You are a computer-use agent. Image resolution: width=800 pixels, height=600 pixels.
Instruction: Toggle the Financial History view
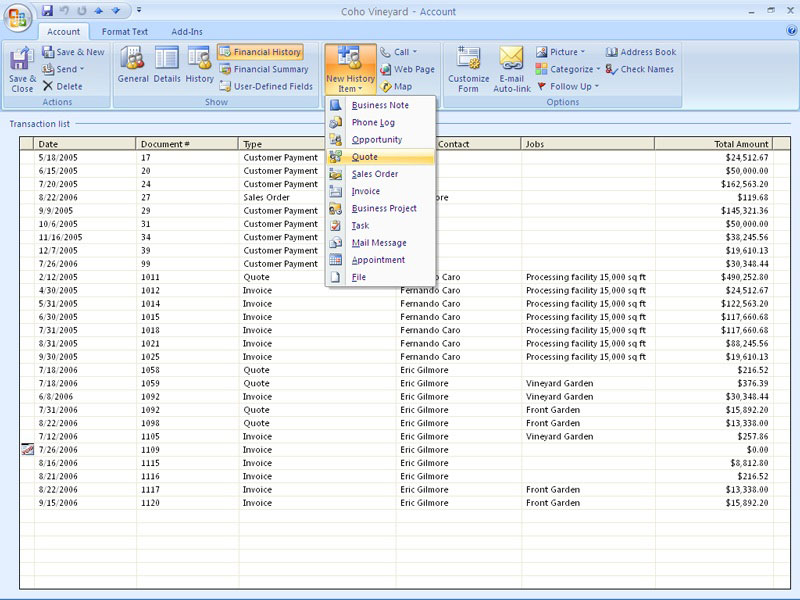coord(260,52)
